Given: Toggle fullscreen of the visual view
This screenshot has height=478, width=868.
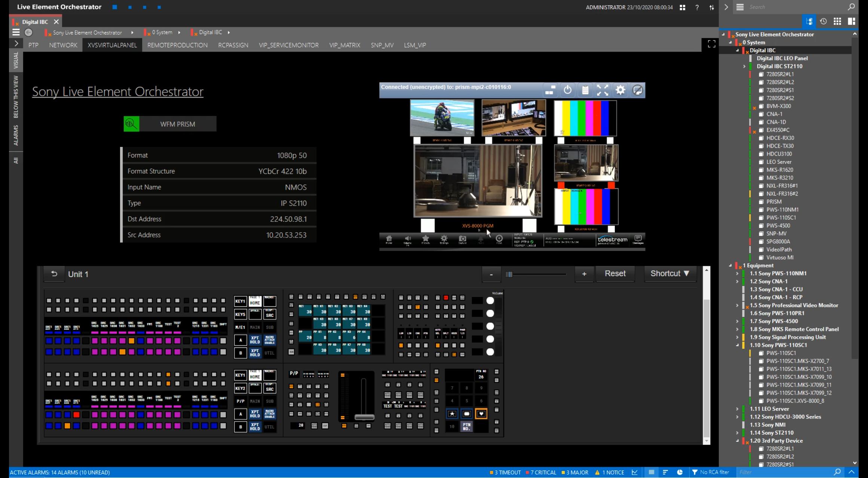Looking at the screenshot, I should coord(711,44).
